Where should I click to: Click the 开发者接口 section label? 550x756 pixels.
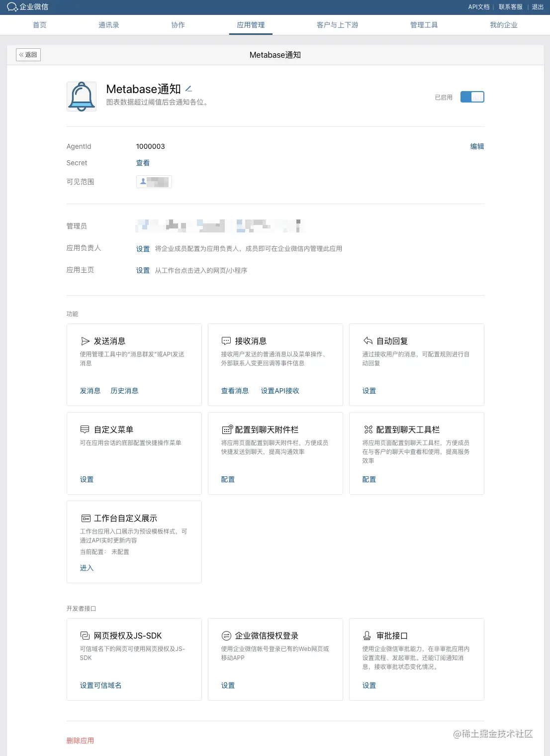coord(81,609)
